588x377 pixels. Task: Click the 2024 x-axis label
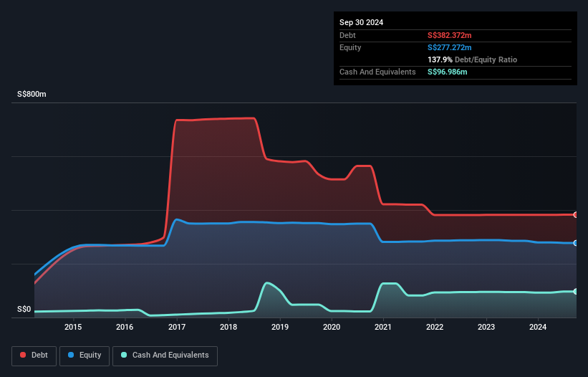(538, 327)
